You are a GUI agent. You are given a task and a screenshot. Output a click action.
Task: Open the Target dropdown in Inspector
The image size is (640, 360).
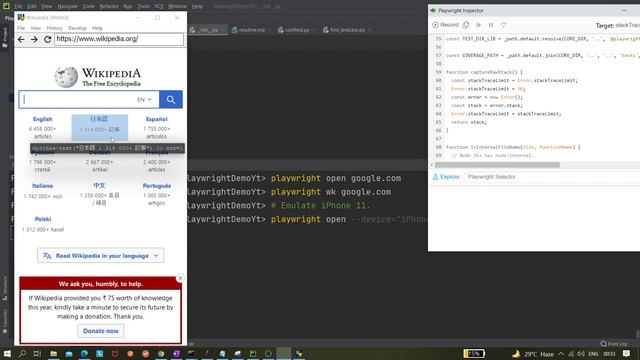coord(627,25)
